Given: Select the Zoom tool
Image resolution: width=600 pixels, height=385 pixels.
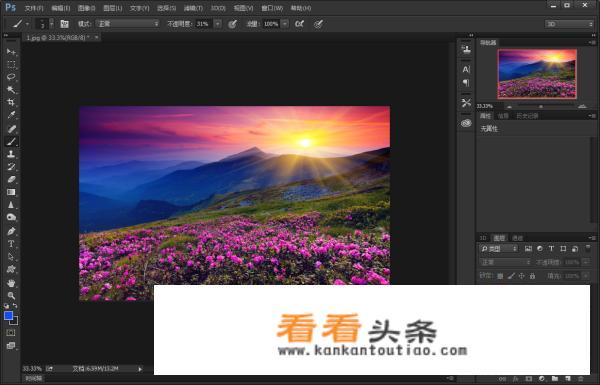Looking at the screenshot, I should click(x=11, y=295).
